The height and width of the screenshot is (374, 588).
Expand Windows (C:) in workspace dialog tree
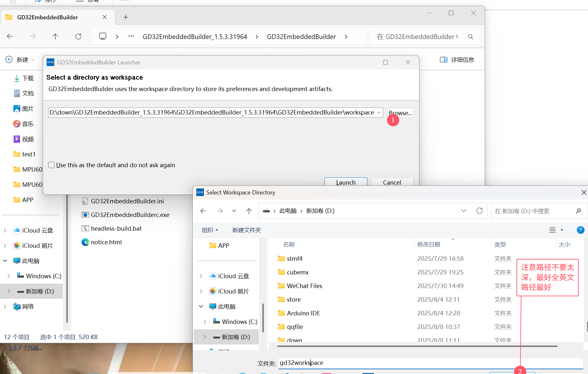(205, 322)
